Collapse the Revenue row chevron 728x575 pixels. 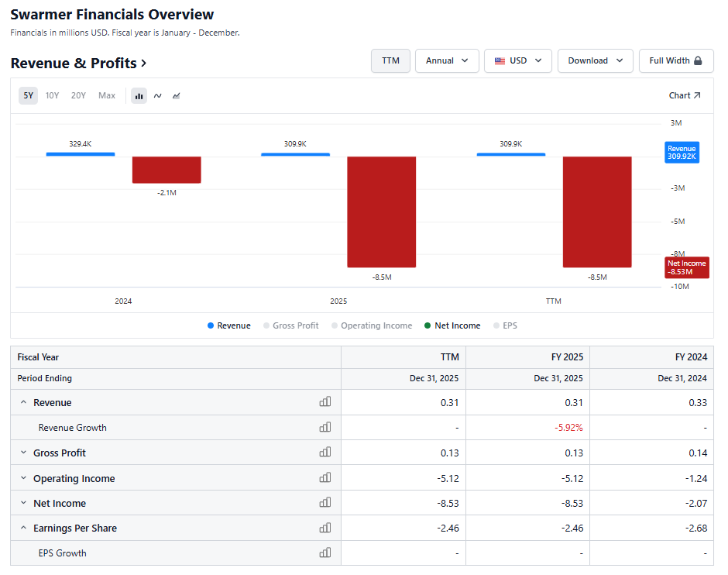pos(24,402)
